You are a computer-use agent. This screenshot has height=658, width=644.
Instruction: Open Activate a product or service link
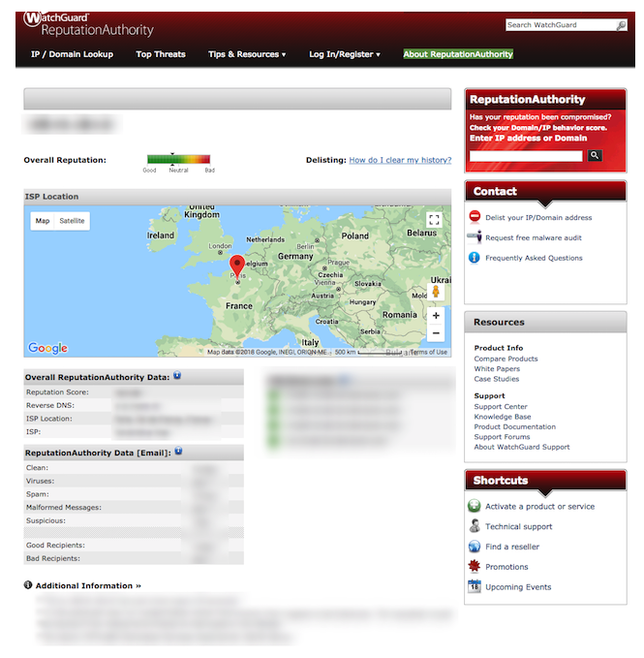540,507
